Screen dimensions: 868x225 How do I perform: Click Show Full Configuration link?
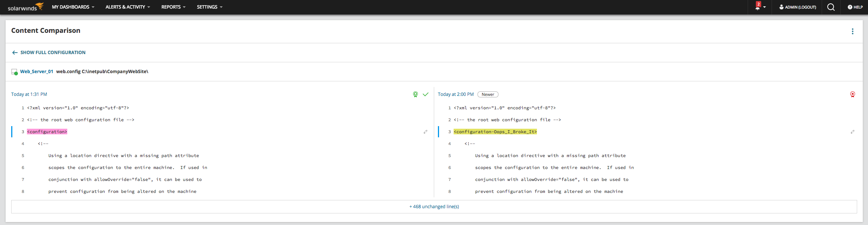coord(53,53)
